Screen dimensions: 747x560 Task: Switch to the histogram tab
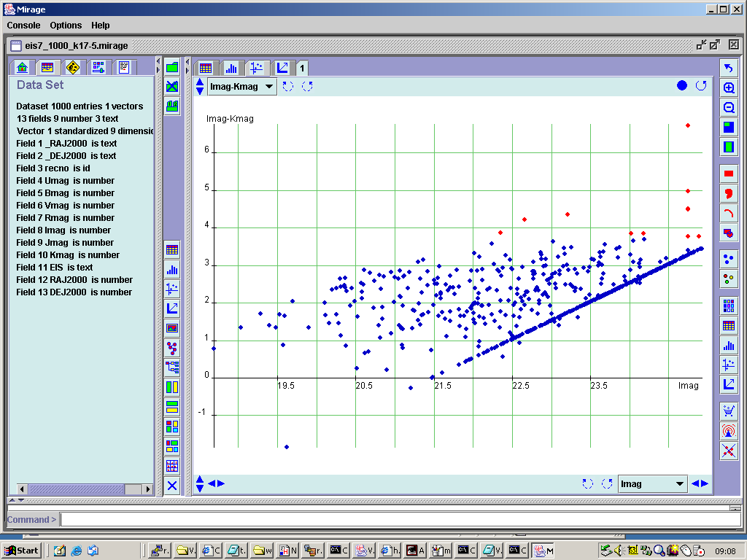231,68
